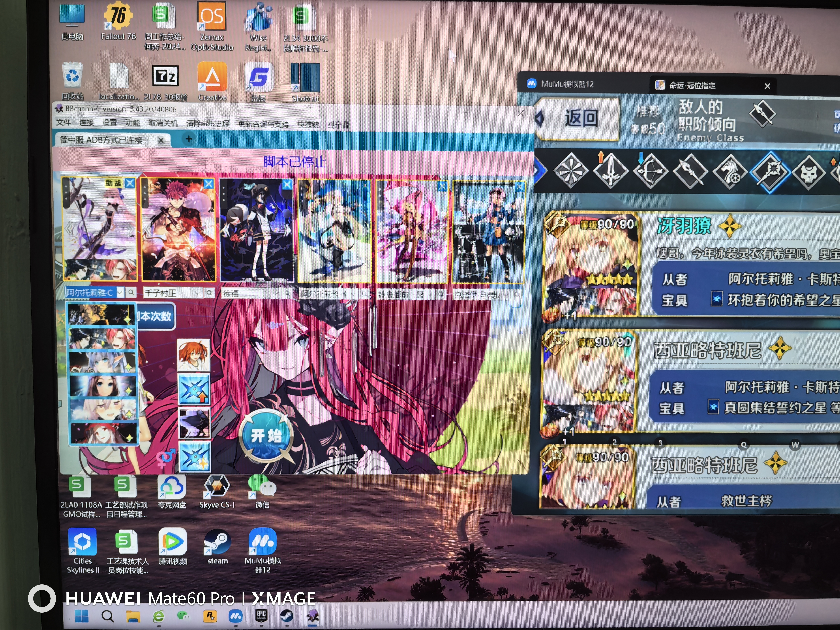Pick the red-headband craft essence at list bottom
The height and width of the screenshot is (630, 840).
pos(104,433)
